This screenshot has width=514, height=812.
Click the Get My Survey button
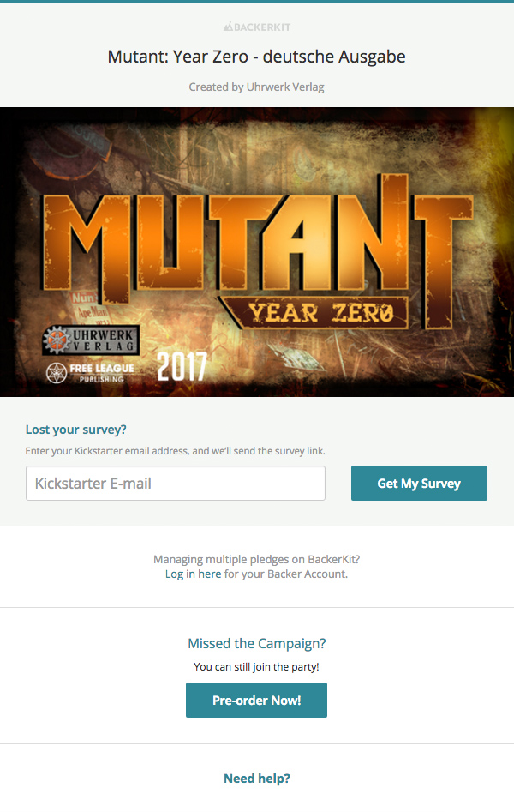419,483
